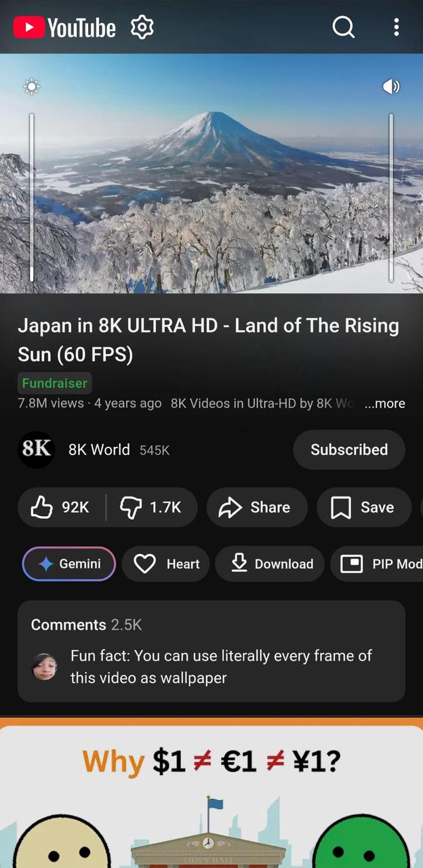This screenshot has width=423, height=868.
Task: Tap the brightness icon on the video player
Action: 32,86
